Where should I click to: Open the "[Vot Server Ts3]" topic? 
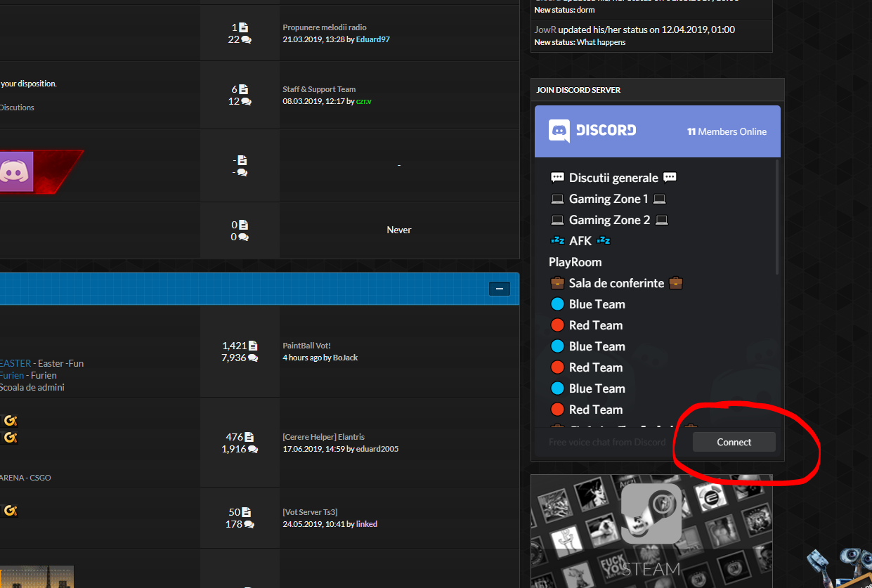click(310, 512)
